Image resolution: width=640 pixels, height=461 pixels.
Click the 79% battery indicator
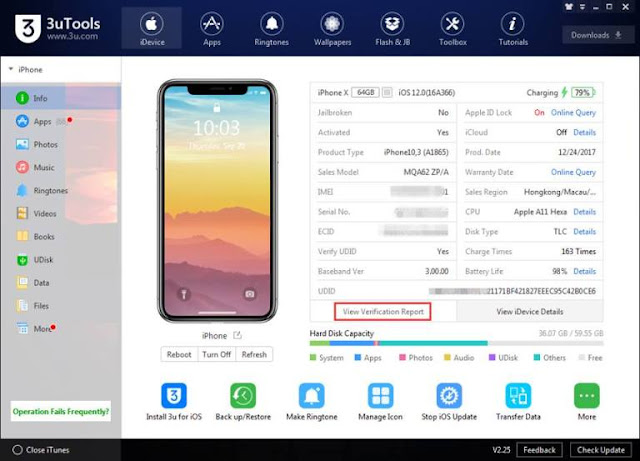click(x=583, y=93)
